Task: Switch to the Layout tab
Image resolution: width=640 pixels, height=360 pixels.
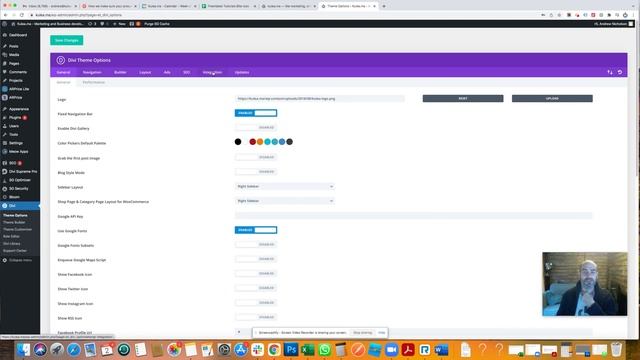Action: [145, 72]
